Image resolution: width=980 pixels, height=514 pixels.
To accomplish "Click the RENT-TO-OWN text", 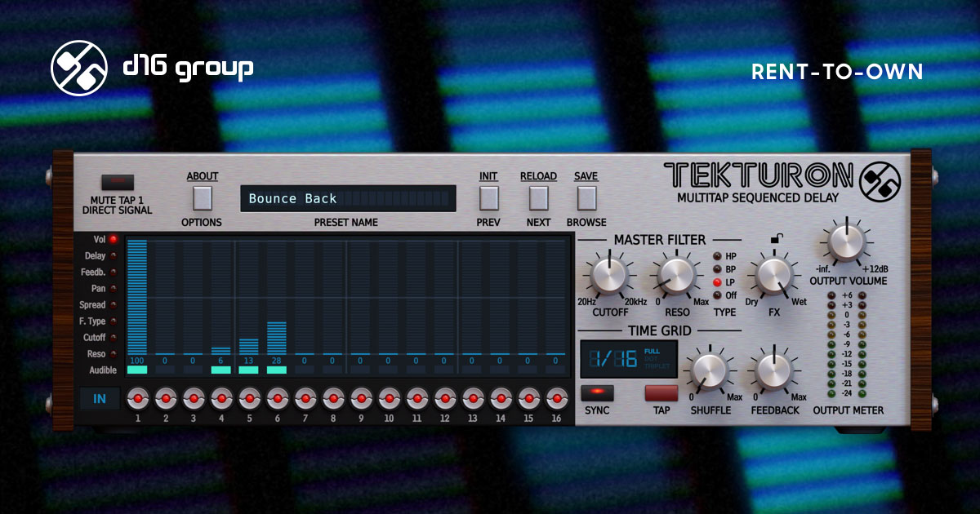I will [837, 72].
